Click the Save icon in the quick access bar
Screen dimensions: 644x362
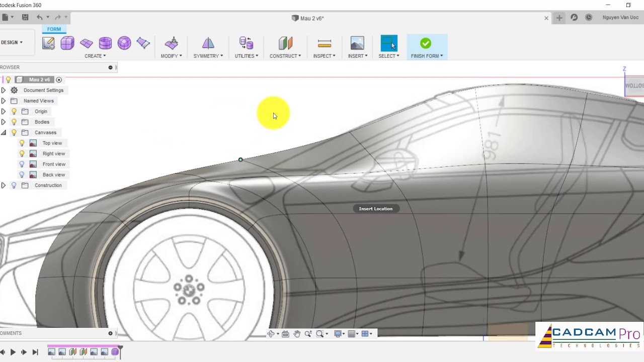[x=25, y=17]
